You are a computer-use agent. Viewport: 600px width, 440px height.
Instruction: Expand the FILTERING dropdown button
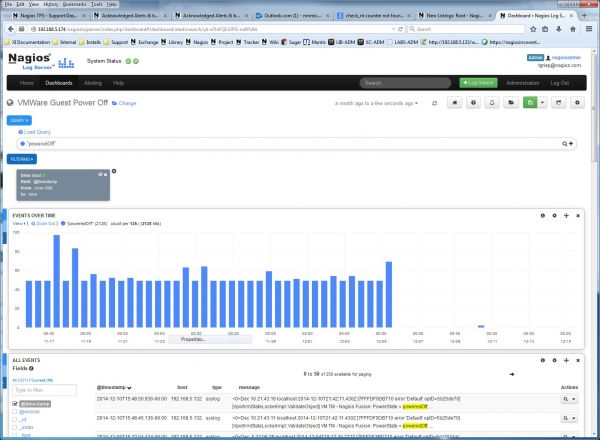(x=22, y=158)
